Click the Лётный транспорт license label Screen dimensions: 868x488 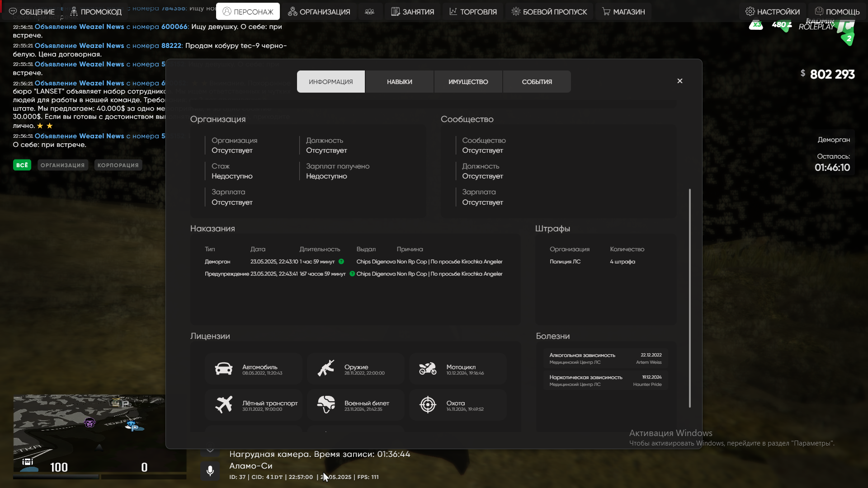270,403
